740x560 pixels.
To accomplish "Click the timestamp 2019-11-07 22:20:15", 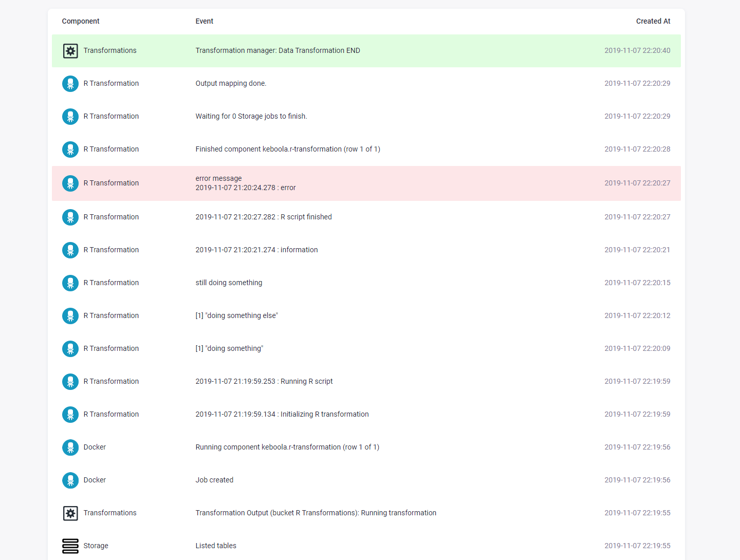I will click(637, 283).
